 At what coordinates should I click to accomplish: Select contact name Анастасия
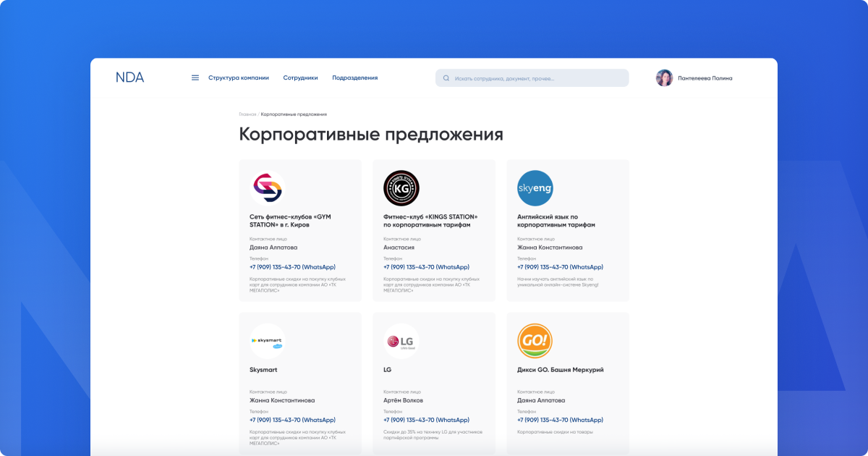pos(399,248)
